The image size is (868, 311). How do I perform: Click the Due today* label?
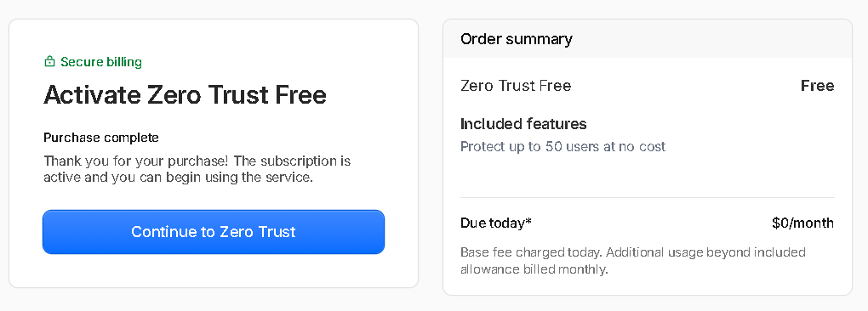pyautogui.click(x=495, y=223)
